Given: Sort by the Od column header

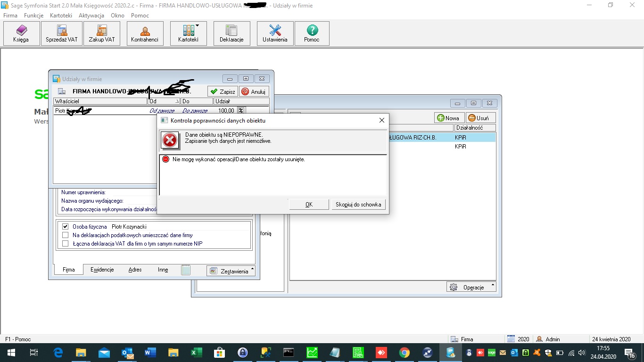Looking at the screenshot, I should coord(164,101).
